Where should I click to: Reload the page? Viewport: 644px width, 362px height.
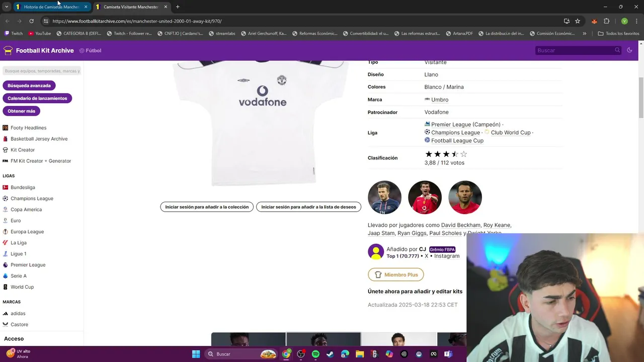[31, 21]
